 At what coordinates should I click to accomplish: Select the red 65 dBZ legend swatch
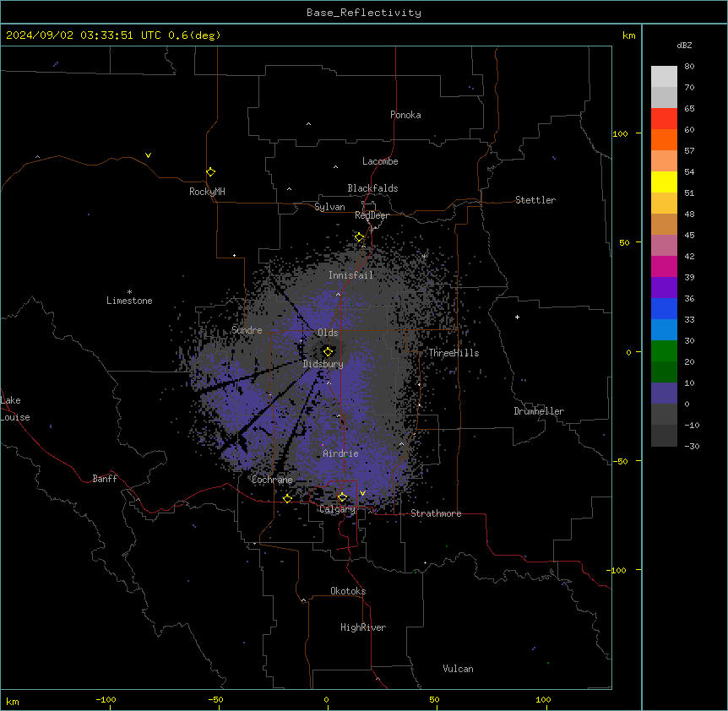664,118
